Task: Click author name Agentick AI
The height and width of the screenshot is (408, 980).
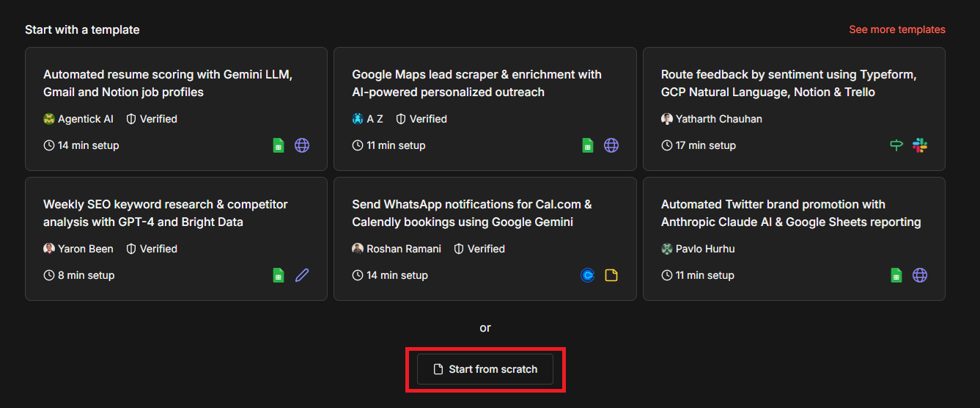Action: (86, 119)
